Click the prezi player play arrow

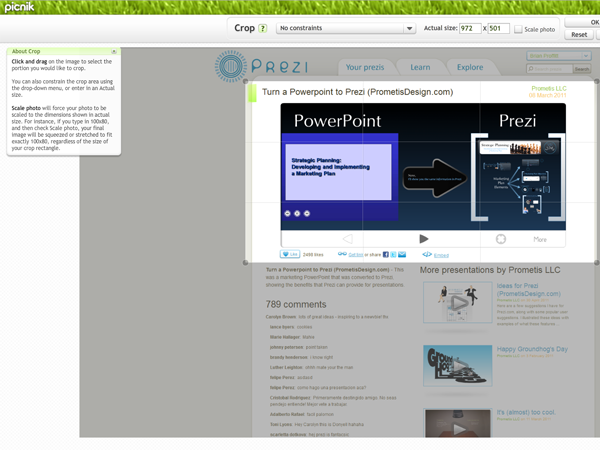pos(423,239)
